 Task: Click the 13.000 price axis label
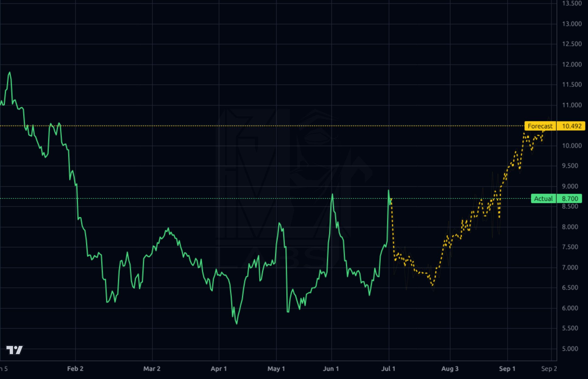tap(572, 24)
